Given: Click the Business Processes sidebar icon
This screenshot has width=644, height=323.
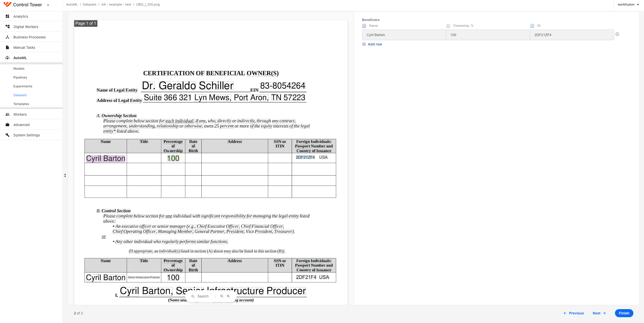Looking at the screenshot, I should pyautogui.click(x=8, y=37).
